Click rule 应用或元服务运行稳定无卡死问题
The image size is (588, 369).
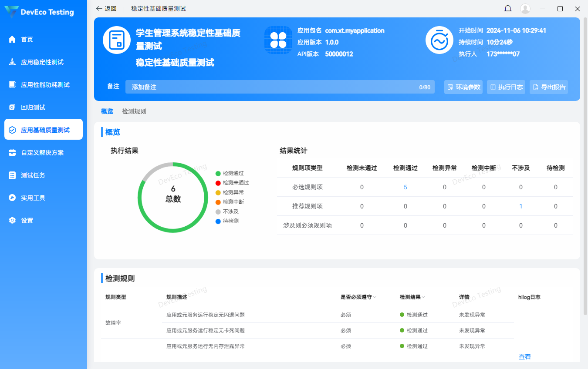pyautogui.click(x=206, y=331)
